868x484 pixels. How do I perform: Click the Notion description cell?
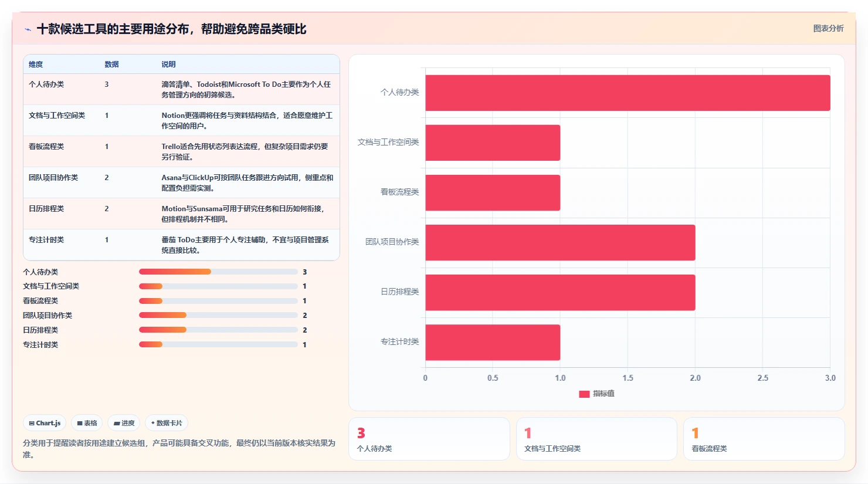pos(247,121)
